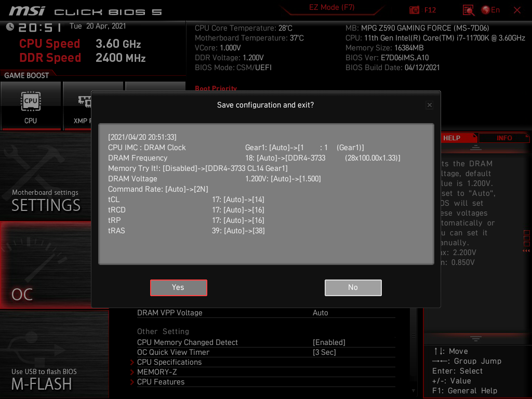The width and height of the screenshot is (532, 399).
Task: Click the MSI logo
Action: [27, 11]
